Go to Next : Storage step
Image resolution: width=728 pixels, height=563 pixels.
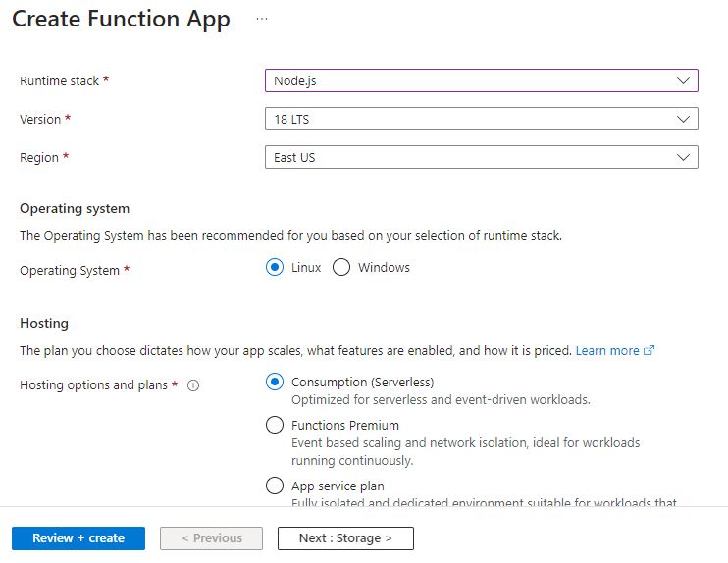click(345, 538)
